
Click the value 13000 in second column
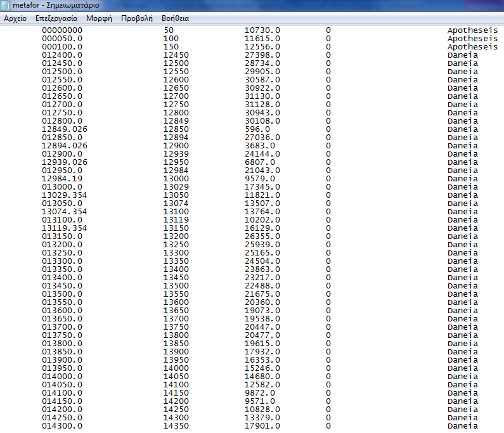[176, 179]
